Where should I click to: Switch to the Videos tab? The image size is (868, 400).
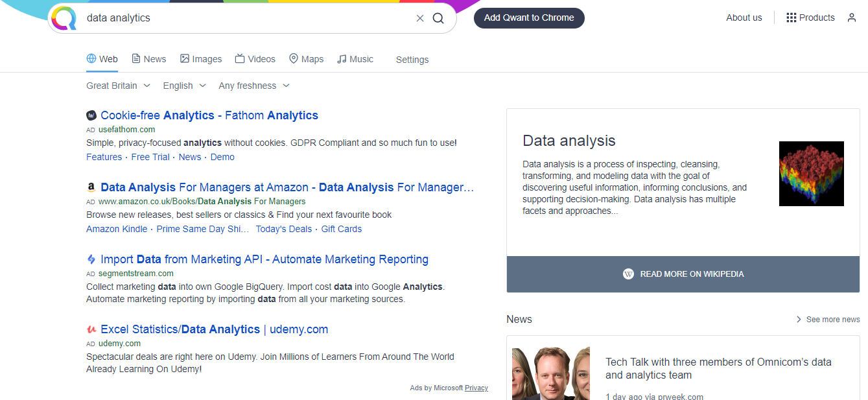tap(255, 59)
